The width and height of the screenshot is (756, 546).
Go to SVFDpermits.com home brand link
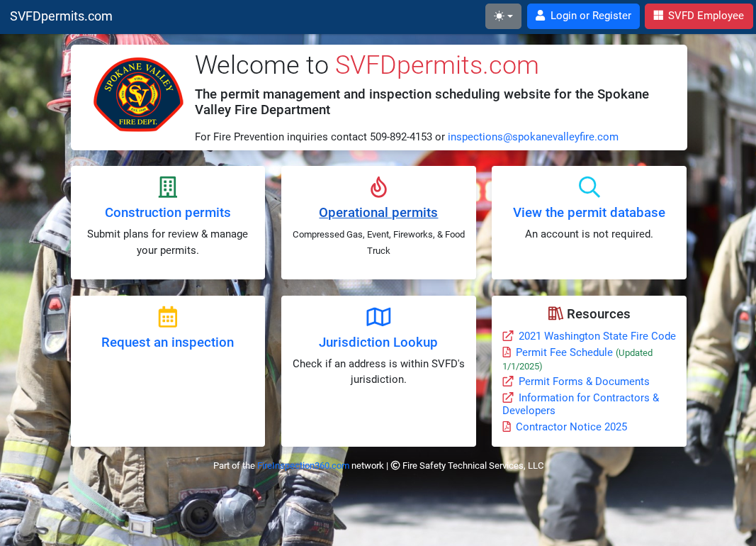[61, 16]
